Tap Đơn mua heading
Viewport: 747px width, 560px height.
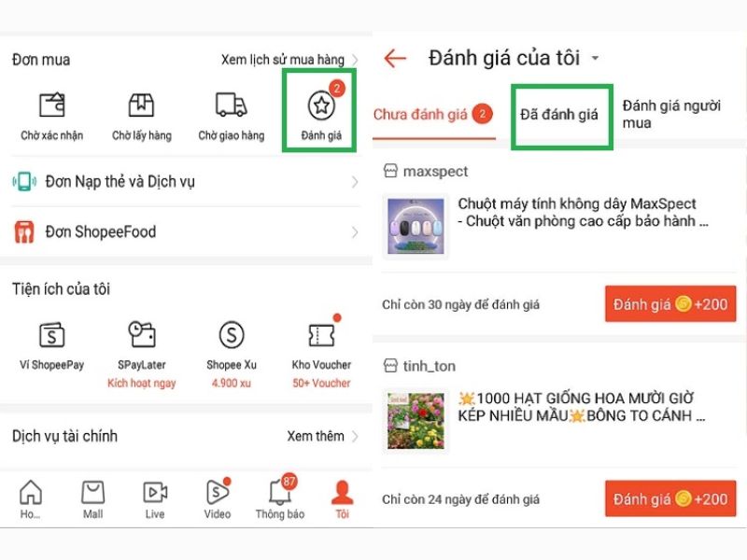pyautogui.click(x=41, y=60)
